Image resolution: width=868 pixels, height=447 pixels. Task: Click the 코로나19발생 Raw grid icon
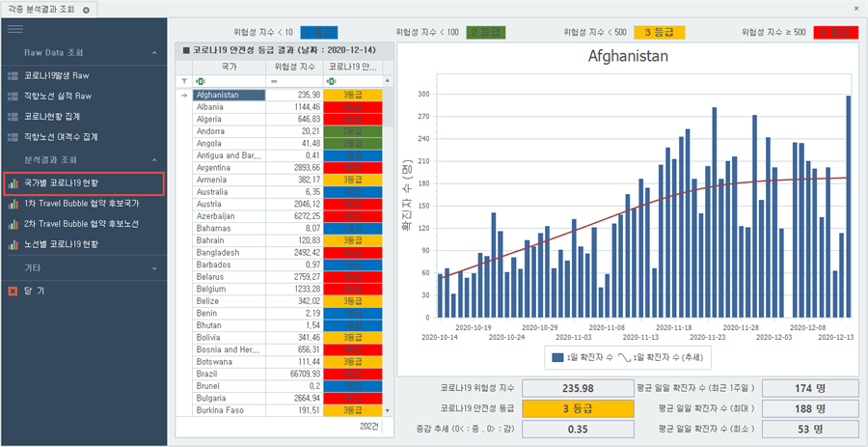coord(14,75)
